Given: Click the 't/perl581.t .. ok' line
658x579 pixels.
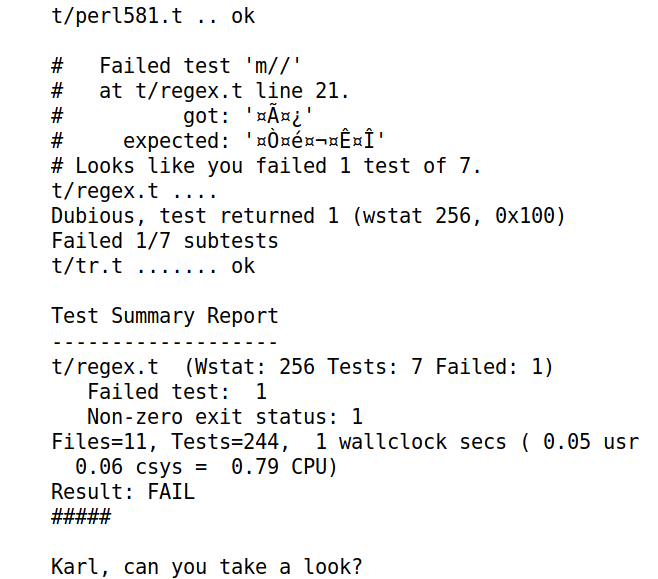Looking at the screenshot, I should 153,16.
